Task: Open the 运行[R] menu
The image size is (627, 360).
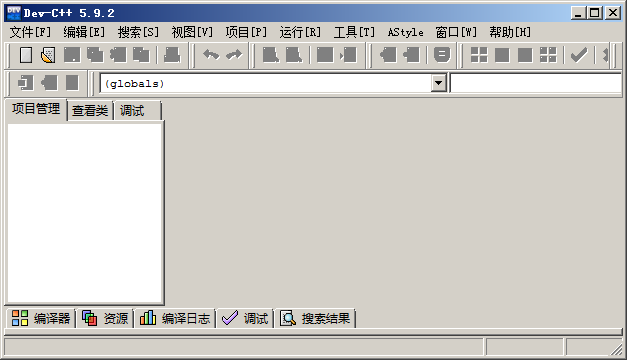Action: (300, 32)
